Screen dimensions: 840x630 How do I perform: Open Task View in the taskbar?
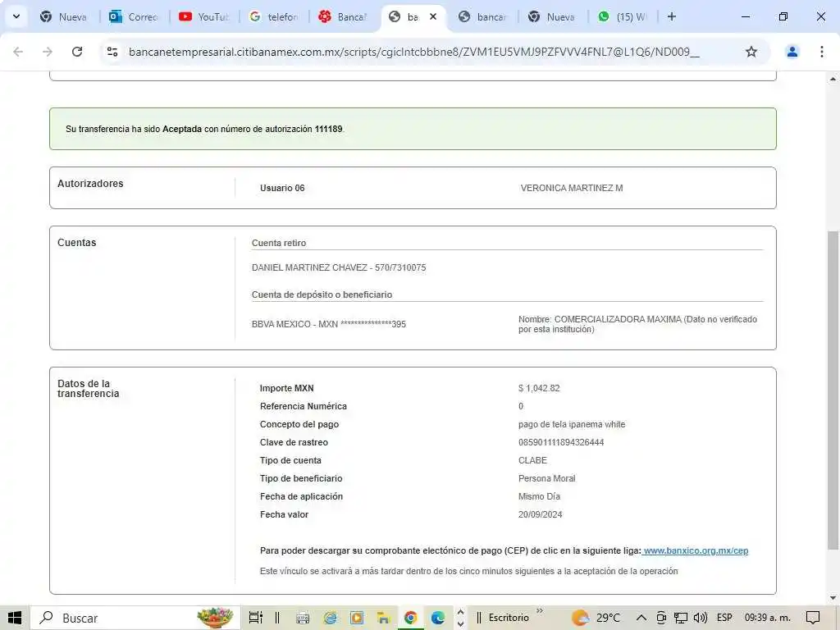pos(255,618)
